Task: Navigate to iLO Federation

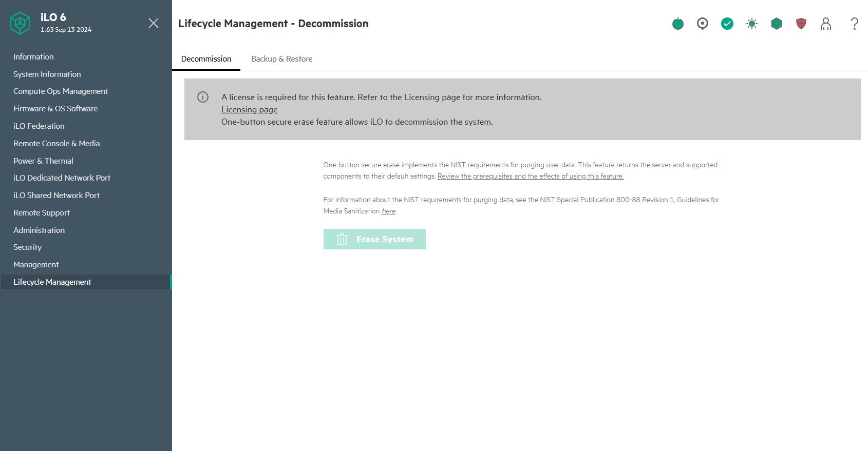Action: coord(39,126)
